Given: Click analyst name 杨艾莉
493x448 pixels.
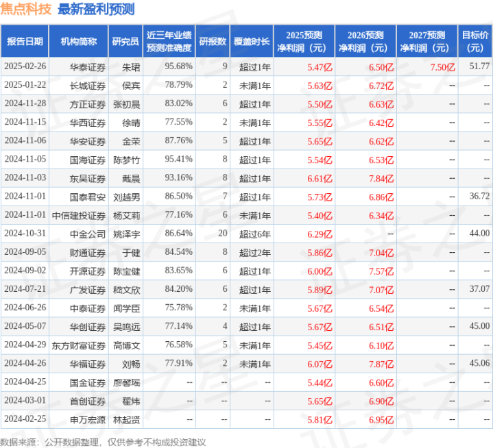Looking at the screenshot, I should pos(127,216).
